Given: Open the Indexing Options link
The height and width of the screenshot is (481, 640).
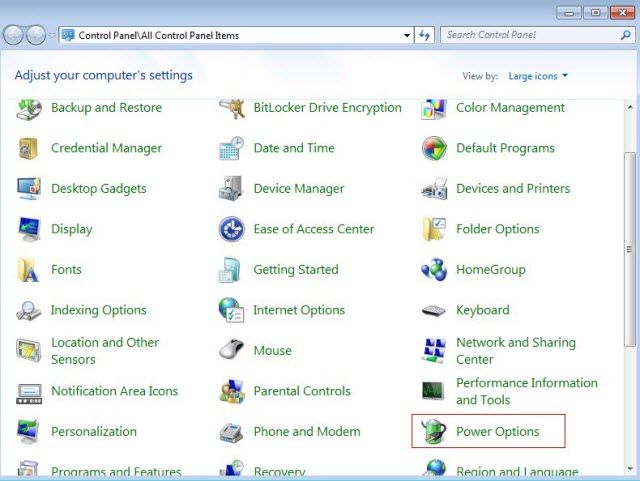Looking at the screenshot, I should tap(98, 310).
